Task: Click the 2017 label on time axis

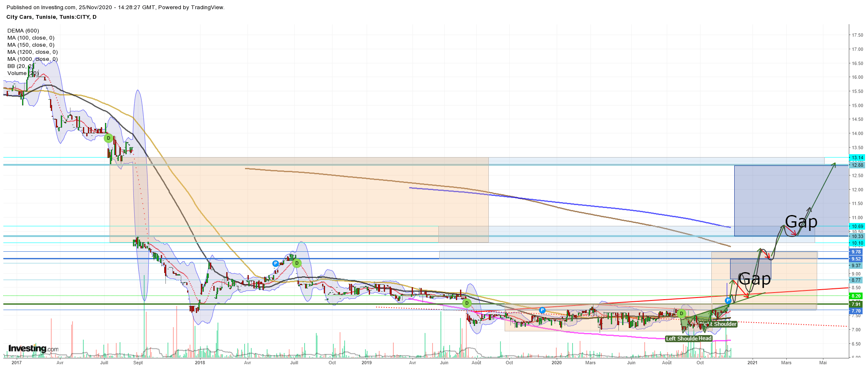Action: [16, 363]
